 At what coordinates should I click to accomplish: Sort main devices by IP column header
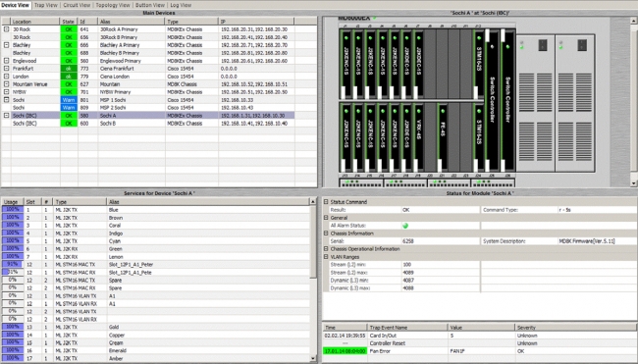(256, 22)
